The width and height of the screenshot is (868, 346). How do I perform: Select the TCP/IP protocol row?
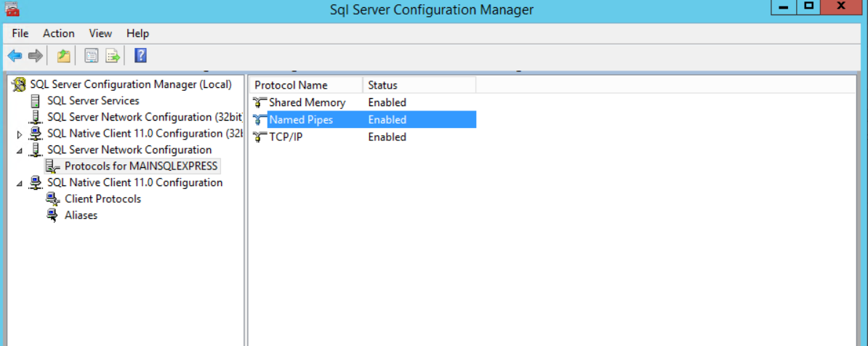click(364, 137)
